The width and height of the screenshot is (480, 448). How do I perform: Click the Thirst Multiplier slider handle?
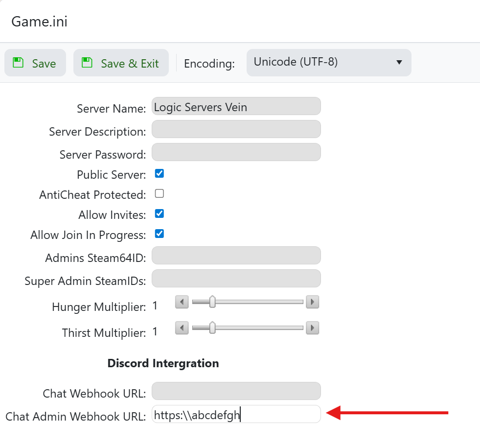click(212, 328)
